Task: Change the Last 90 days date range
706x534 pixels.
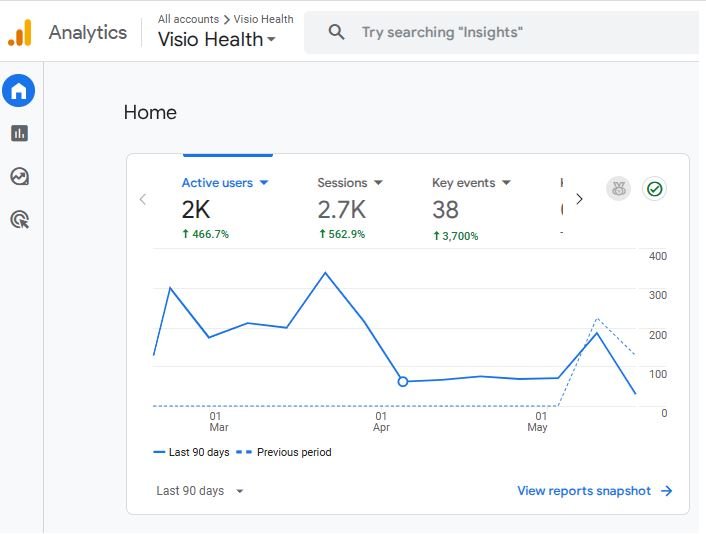Action: click(x=200, y=491)
